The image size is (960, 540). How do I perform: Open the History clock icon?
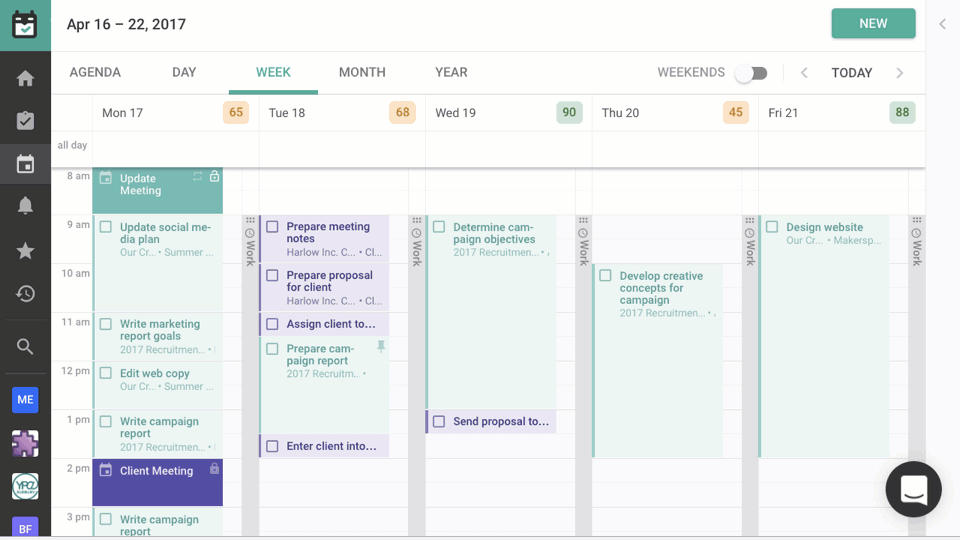pos(26,294)
